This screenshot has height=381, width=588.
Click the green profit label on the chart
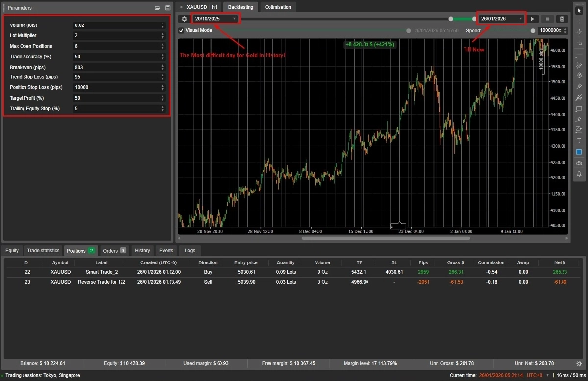click(x=369, y=44)
